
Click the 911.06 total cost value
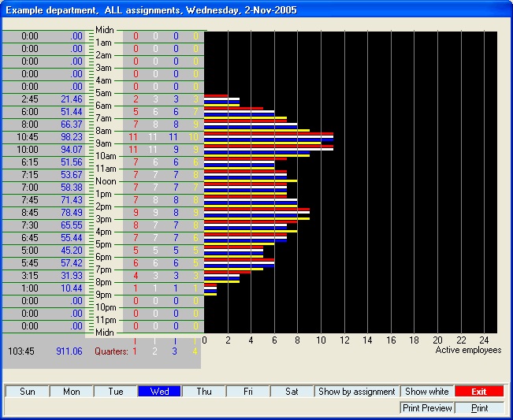click(x=69, y=351)
